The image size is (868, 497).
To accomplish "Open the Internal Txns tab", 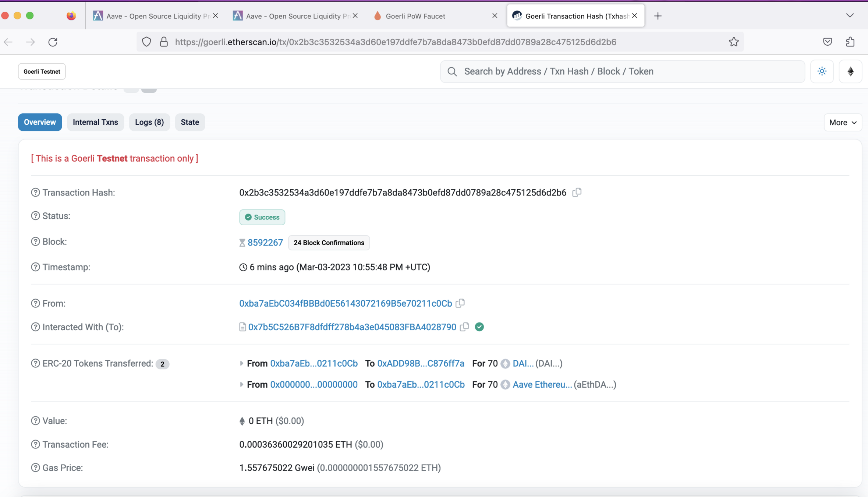I will 95,122.
